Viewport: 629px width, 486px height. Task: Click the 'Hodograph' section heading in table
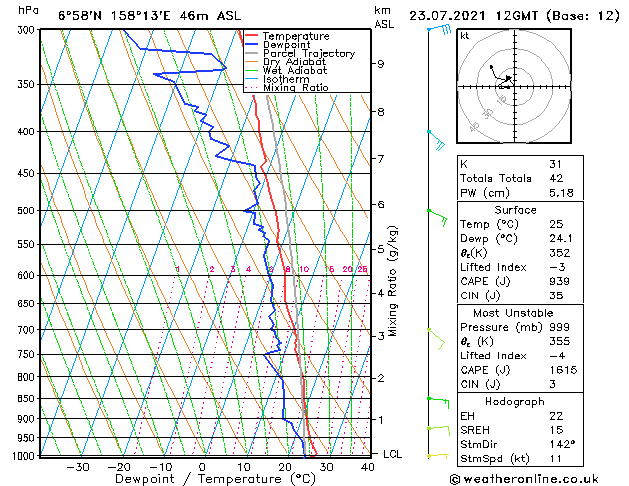coord(515,401)
